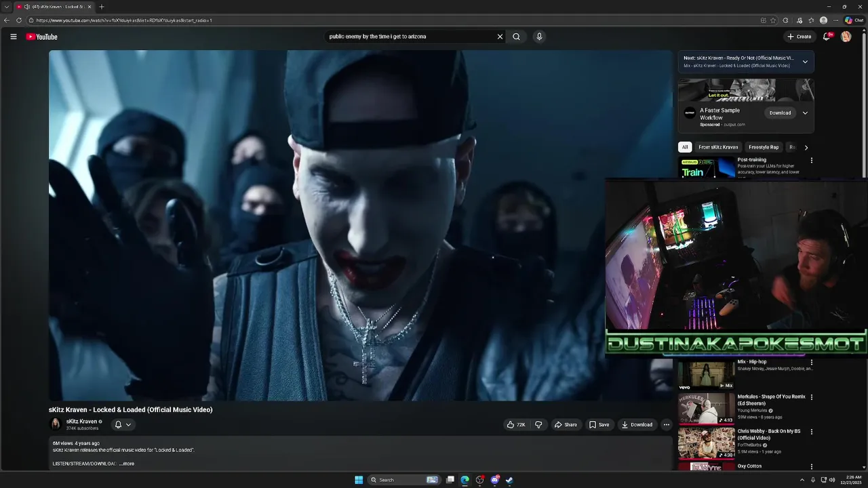
Task: Open Discord from the taskbar
Action: (x=495, y=480)
